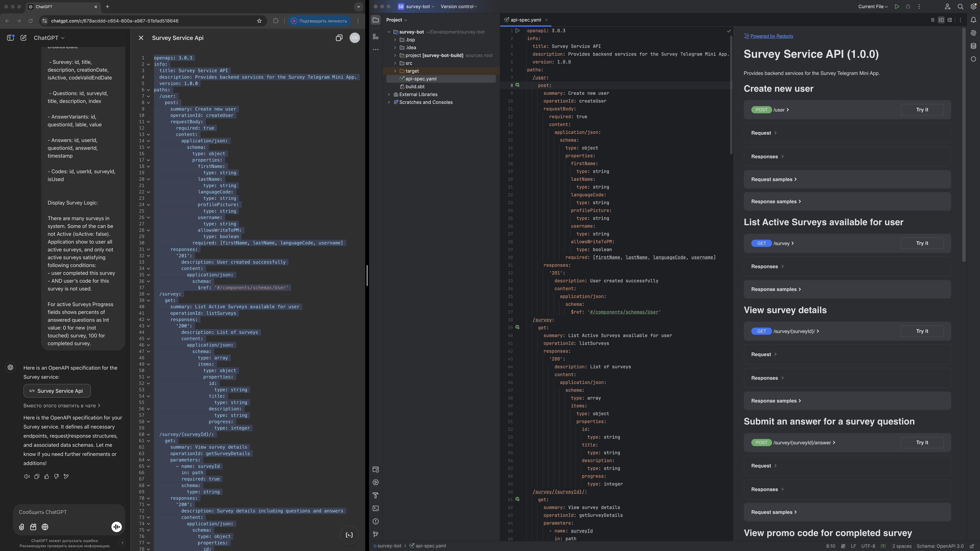Copy Survey Service Api canvas content
This screenshot has height=551, width=980.
tap(339, 38)
